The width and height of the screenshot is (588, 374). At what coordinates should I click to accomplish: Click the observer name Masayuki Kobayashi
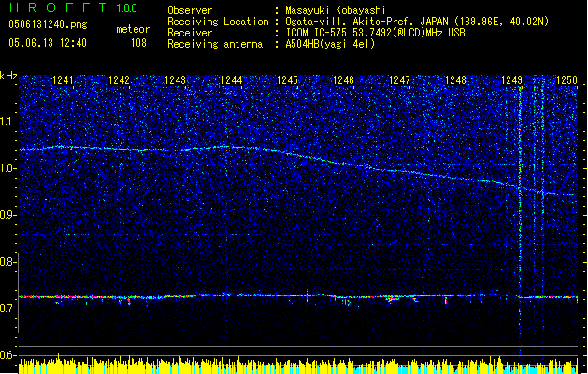pos(336,10)
